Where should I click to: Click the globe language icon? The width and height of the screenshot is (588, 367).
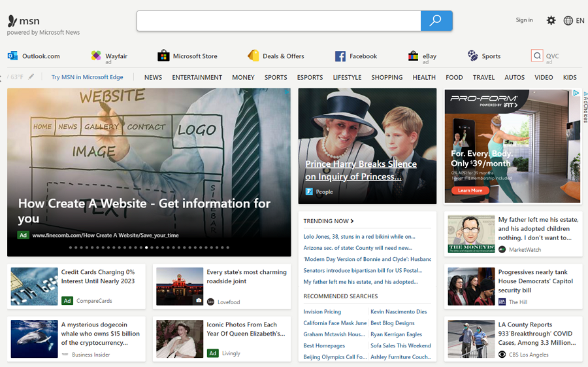(568, 21)
